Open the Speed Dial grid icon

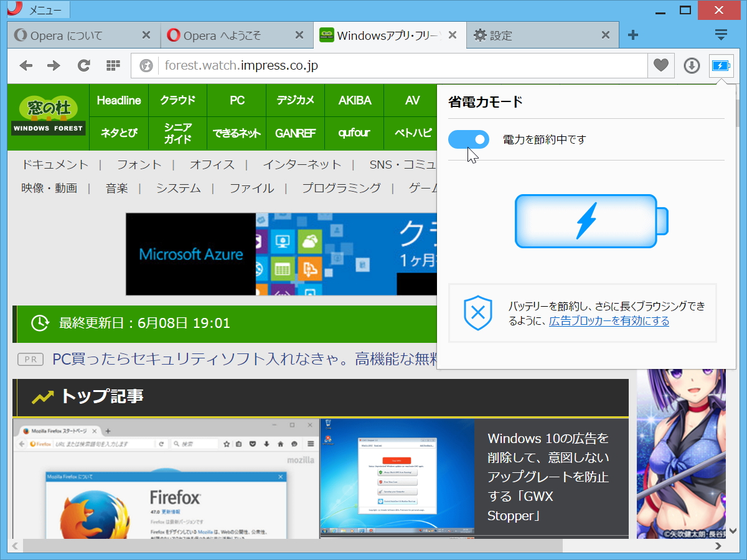click(x=113, y=65)
